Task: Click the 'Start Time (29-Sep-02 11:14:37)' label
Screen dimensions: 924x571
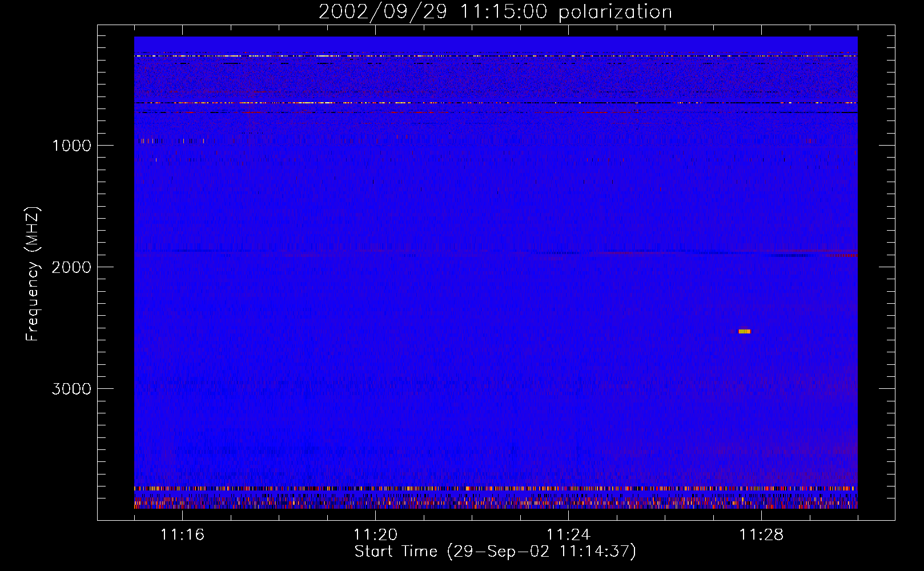Action: [495, 552]
